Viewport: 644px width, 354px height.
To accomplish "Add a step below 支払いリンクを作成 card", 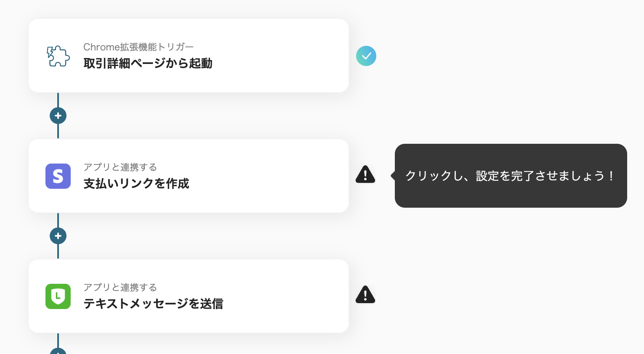I will click(58, 236).
